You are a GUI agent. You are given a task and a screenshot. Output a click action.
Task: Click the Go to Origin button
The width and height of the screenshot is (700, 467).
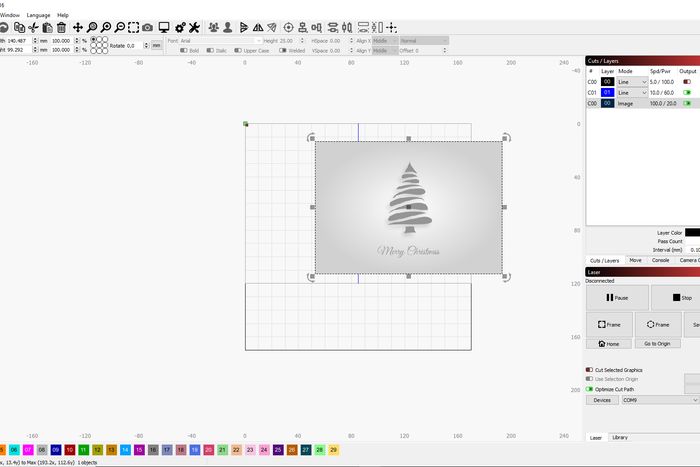click(x=657, y=343)
